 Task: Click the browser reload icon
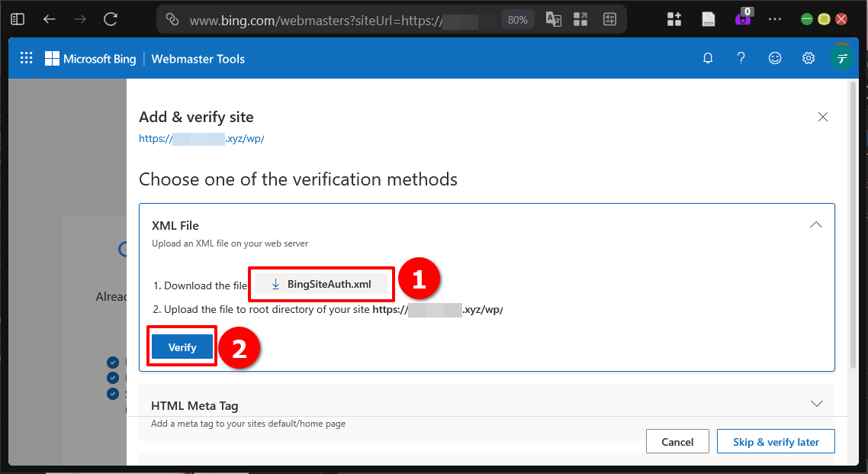[x=109, y=19]
